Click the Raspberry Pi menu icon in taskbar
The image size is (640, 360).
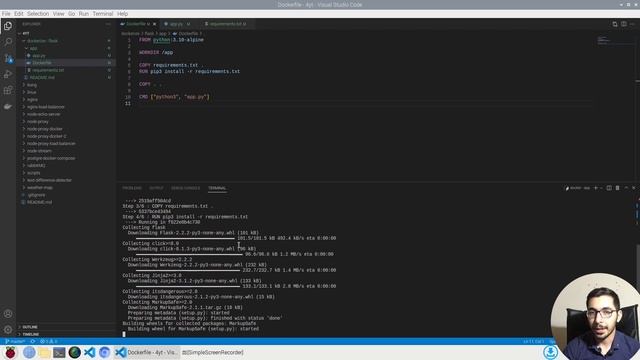click(10, 352)
